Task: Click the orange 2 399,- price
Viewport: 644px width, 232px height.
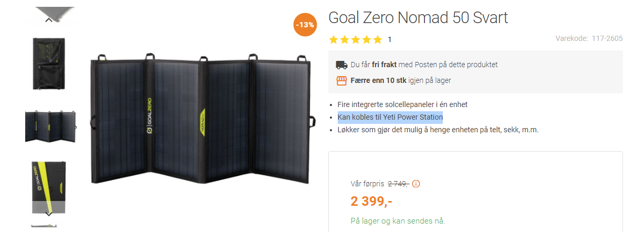Action: tap(371, 201)
